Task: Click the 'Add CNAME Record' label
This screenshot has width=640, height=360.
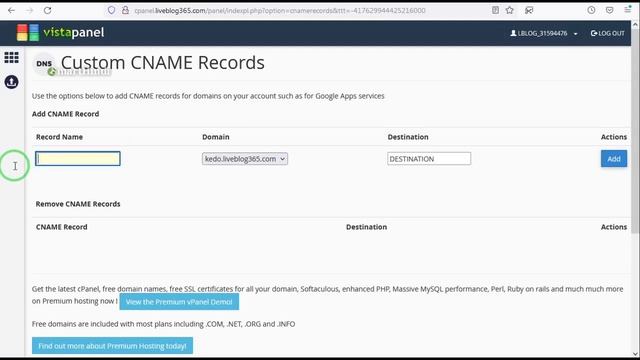Action: pos(65,114)
